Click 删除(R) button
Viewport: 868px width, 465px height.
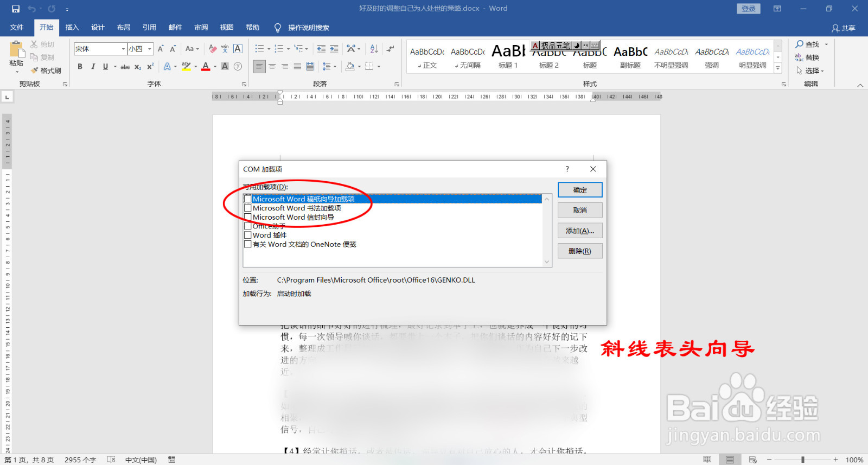tap(580, 251)
